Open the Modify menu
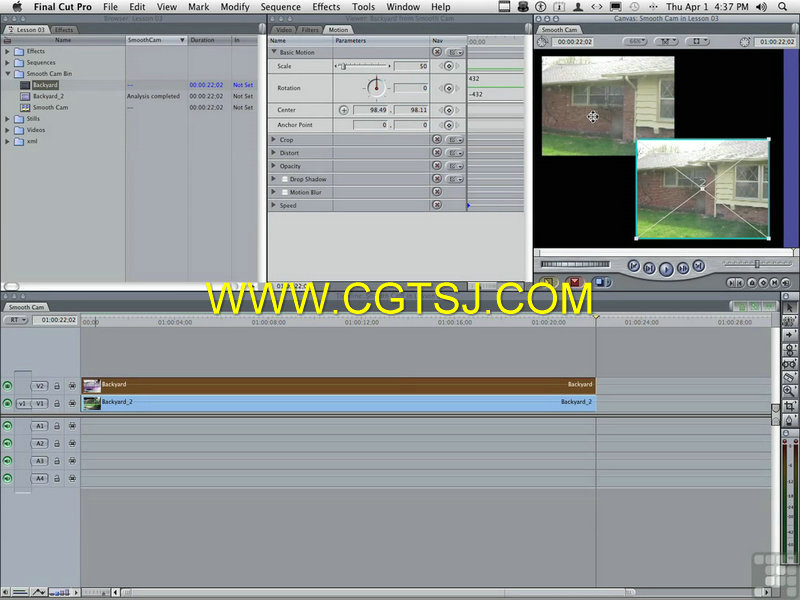 [235, 7]
